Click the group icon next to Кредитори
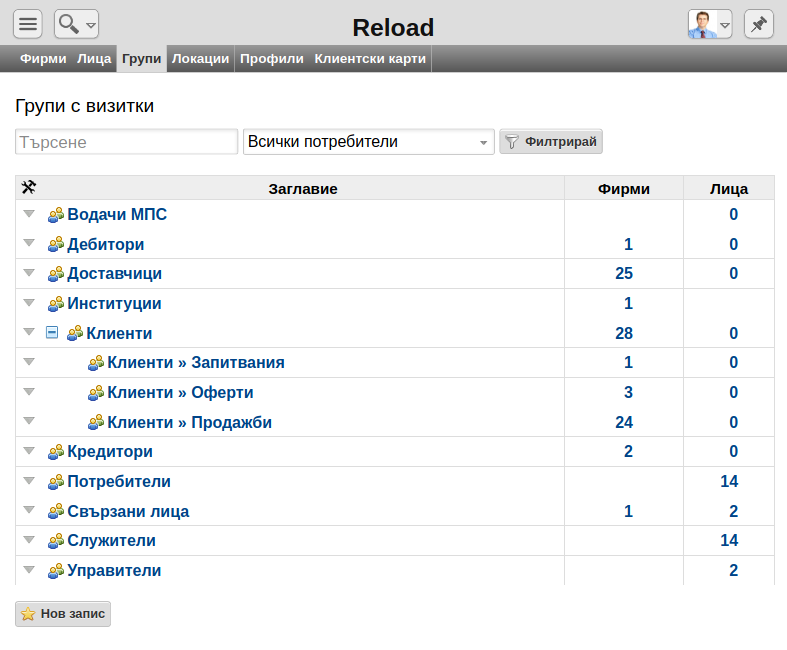Screen dimensions: 787x650 coord(56,452)
